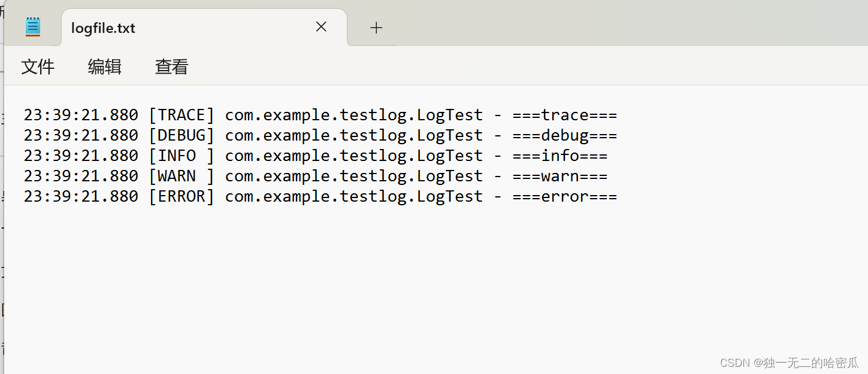868x374 pixels.
Task: Click the [WARN ] log level text
Action: [x=182, y=176]
